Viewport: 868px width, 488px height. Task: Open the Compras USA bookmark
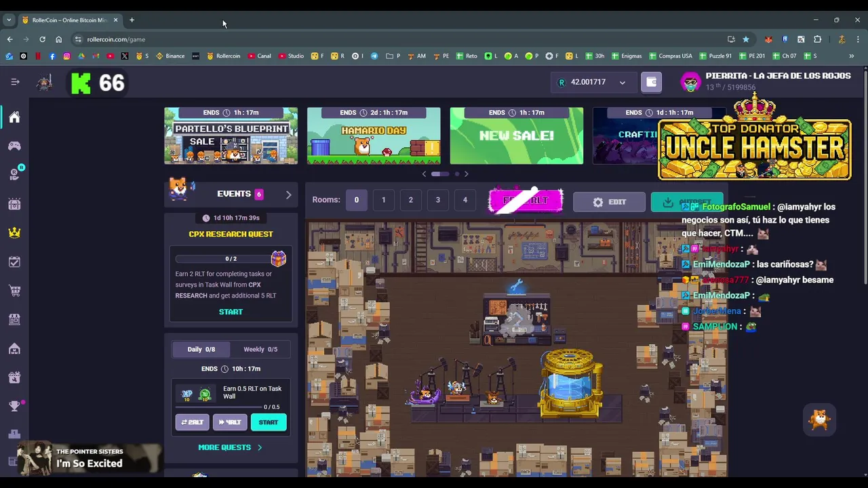(x=671, y=56)
